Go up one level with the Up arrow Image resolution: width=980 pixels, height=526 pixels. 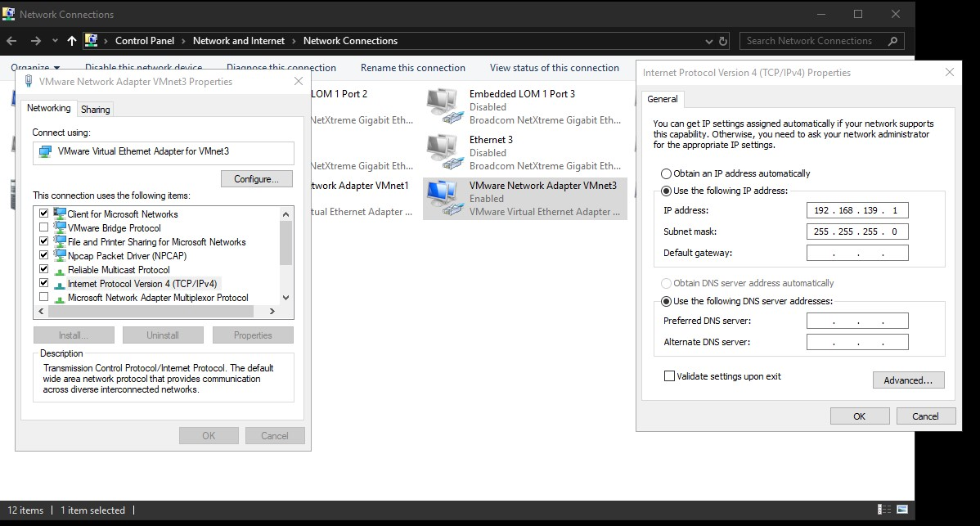pyautogui.click(x=72, y=41)
